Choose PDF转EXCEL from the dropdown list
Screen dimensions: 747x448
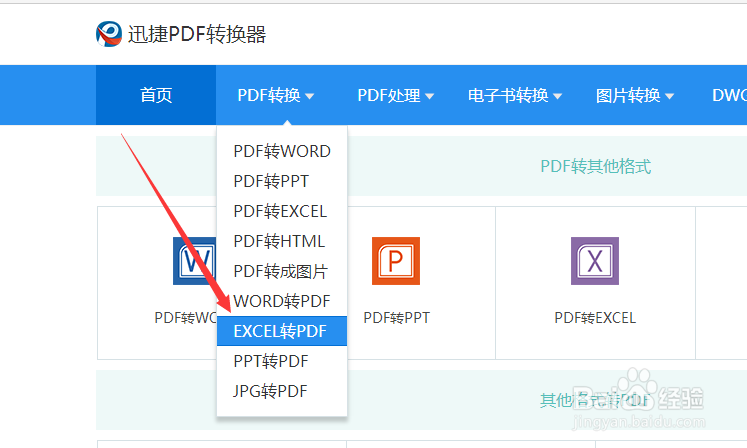tap(282, 211)
